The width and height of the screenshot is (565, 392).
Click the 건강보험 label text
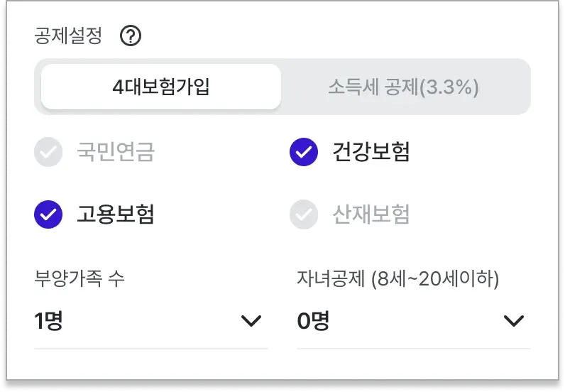pos(371,152)
